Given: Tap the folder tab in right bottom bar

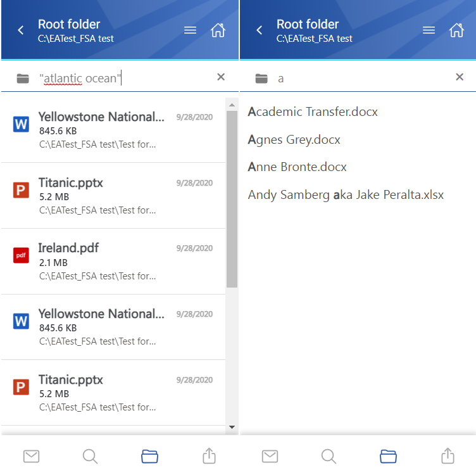Looking at the screenshot, I should (388, 456).
